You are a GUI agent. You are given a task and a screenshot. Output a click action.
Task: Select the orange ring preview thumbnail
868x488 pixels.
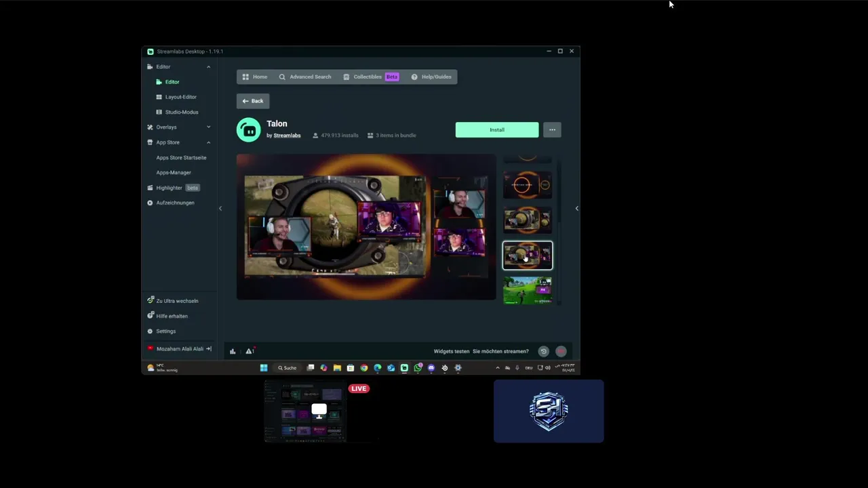(528, 185)
